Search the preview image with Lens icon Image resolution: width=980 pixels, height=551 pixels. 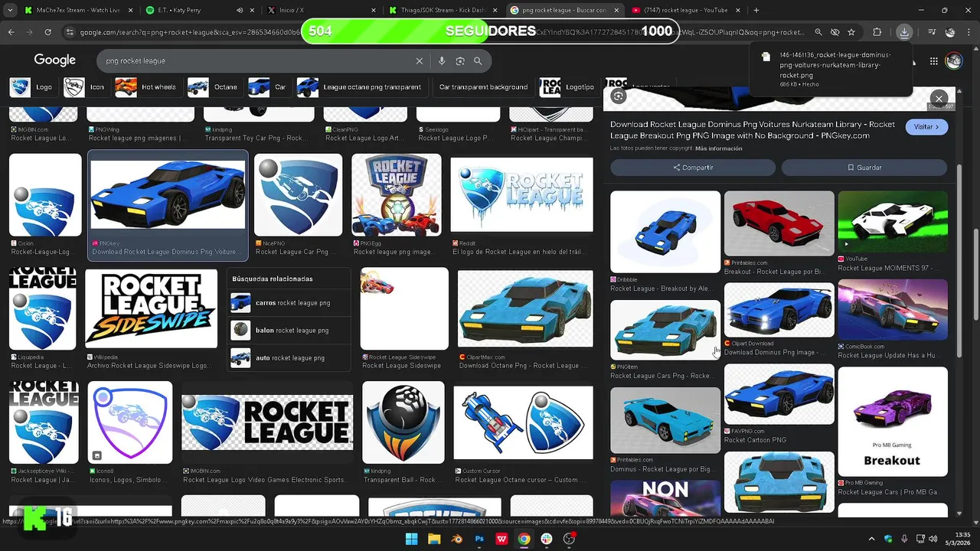coord(619,96)
